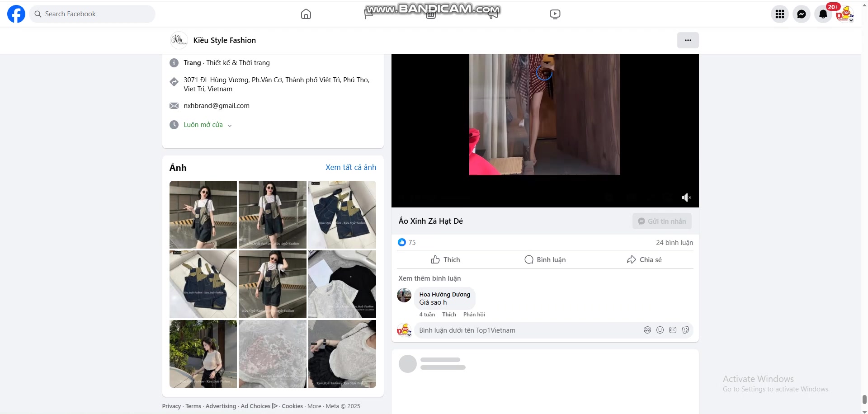Open the Messenger icon
868x414 pixels.
point(801,14)
